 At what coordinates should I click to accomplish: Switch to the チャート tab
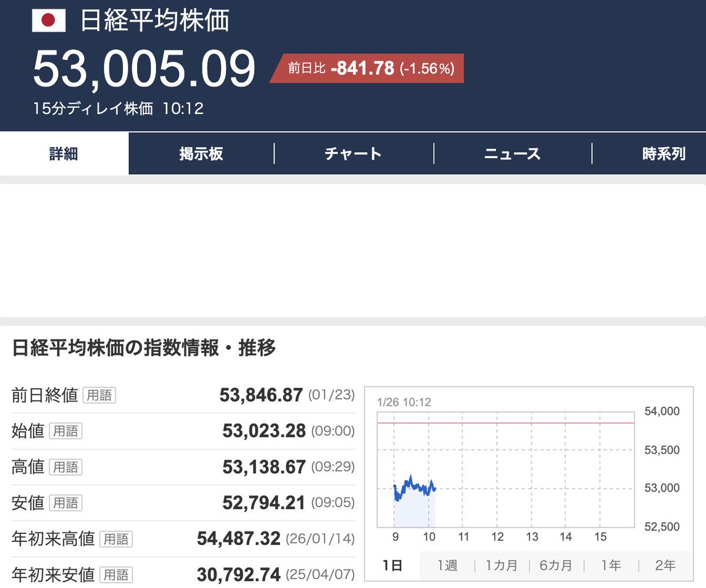click(x=353, y=153)
